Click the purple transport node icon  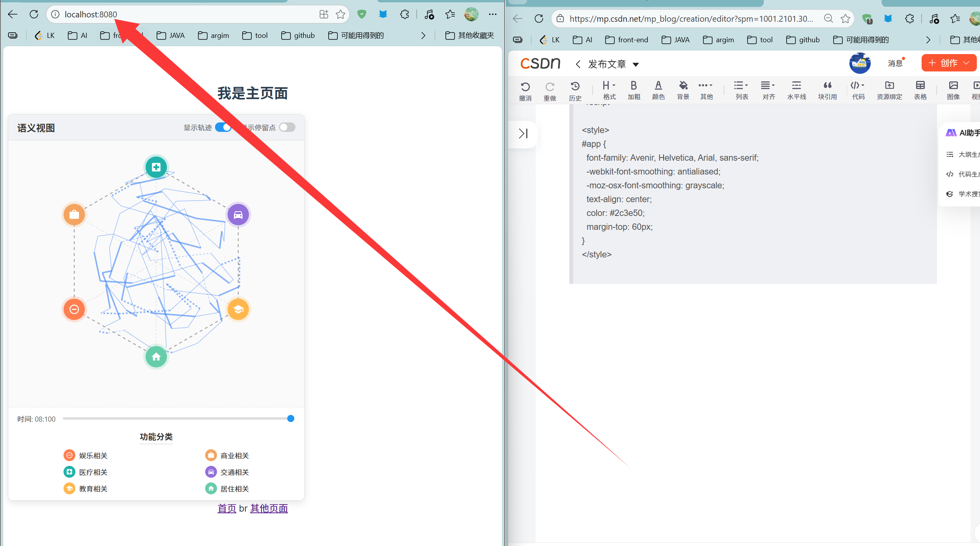pos(238,215)
